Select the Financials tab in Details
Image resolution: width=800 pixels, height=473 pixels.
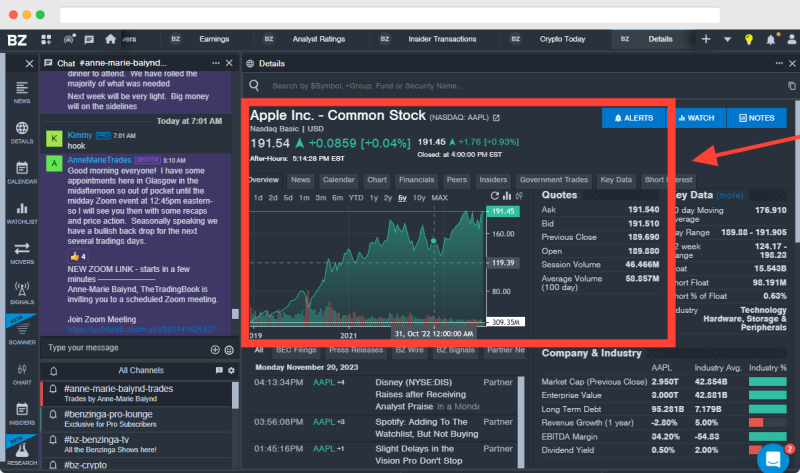(x=416, y=180)
